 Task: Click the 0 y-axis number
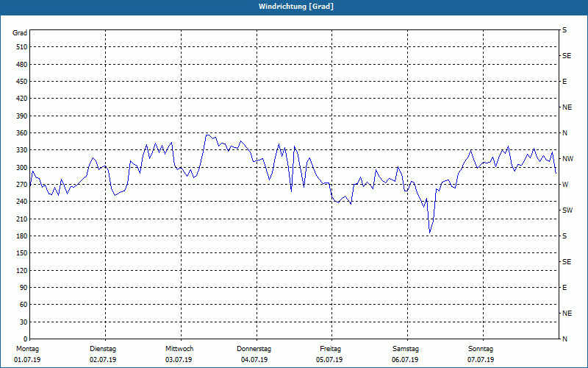pos(26,339)
